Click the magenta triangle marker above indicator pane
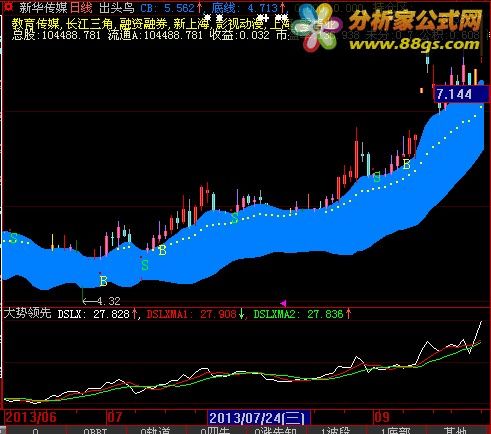This screenshot has height=434, width=491. click(283, 303)
